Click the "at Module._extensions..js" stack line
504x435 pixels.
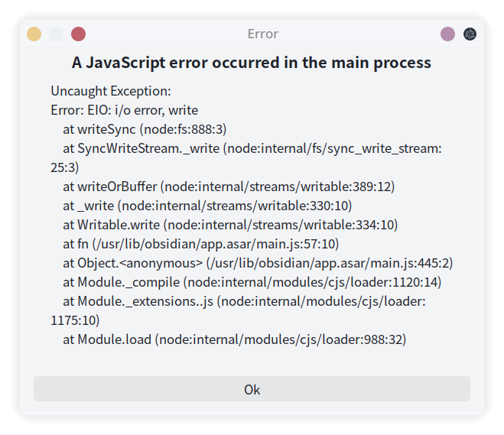point(244,301)
